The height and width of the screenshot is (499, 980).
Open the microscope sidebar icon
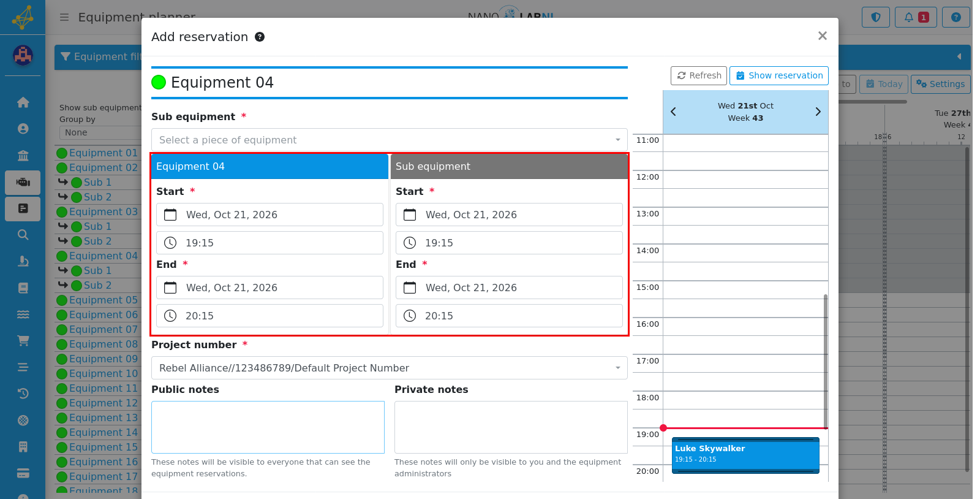point(23,261)
